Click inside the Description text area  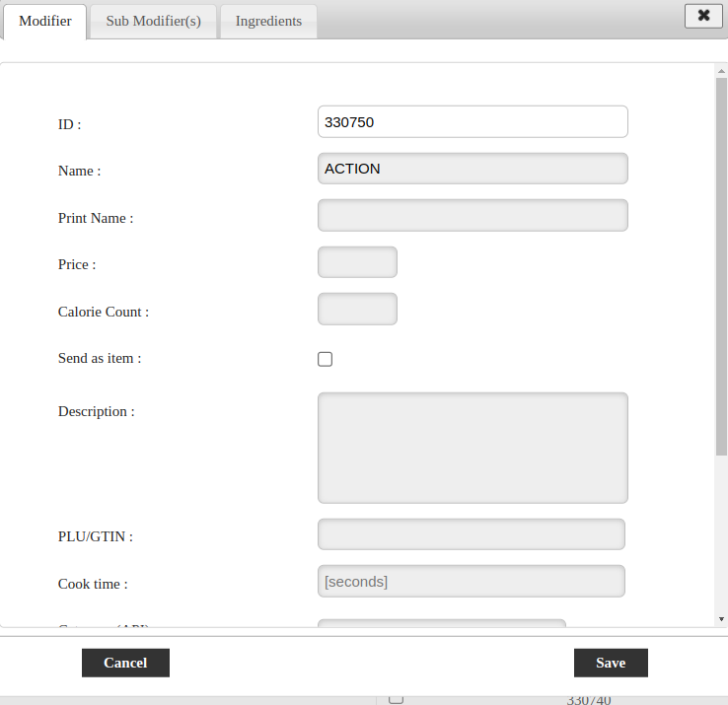(473, 448)
